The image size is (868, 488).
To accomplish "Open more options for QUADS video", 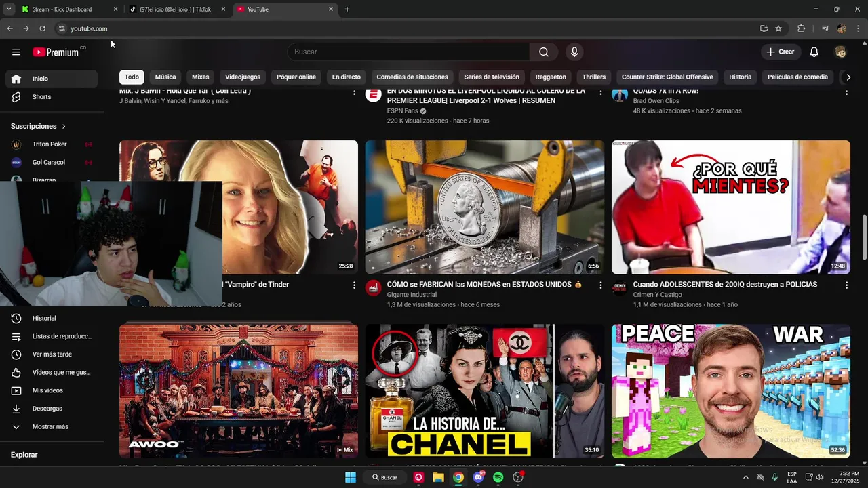I will (846, 92).
